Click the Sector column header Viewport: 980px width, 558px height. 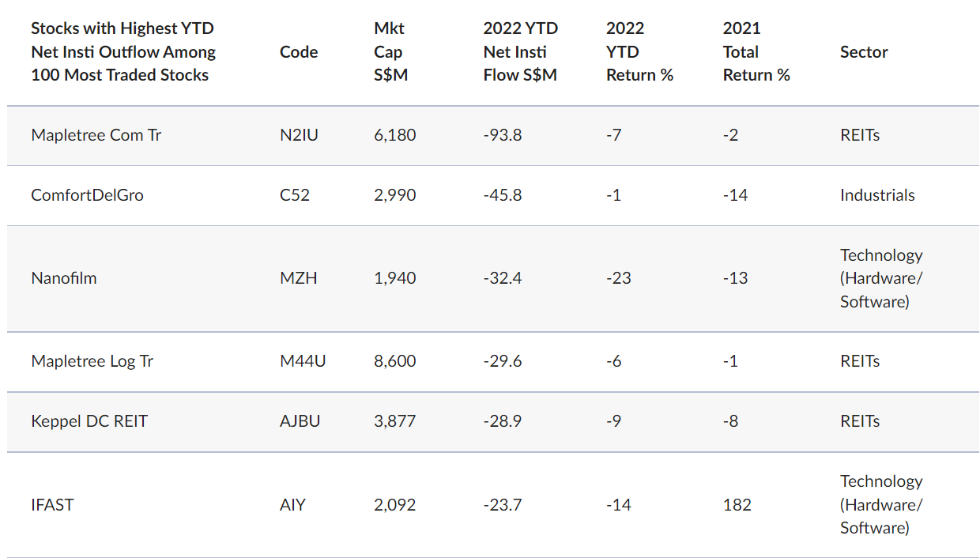point(864,52)
